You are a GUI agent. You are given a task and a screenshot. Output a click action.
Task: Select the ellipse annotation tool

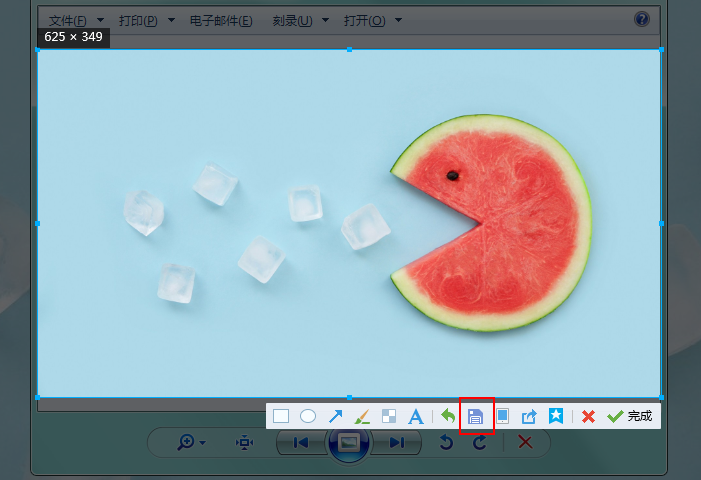(x=308, y=416)
